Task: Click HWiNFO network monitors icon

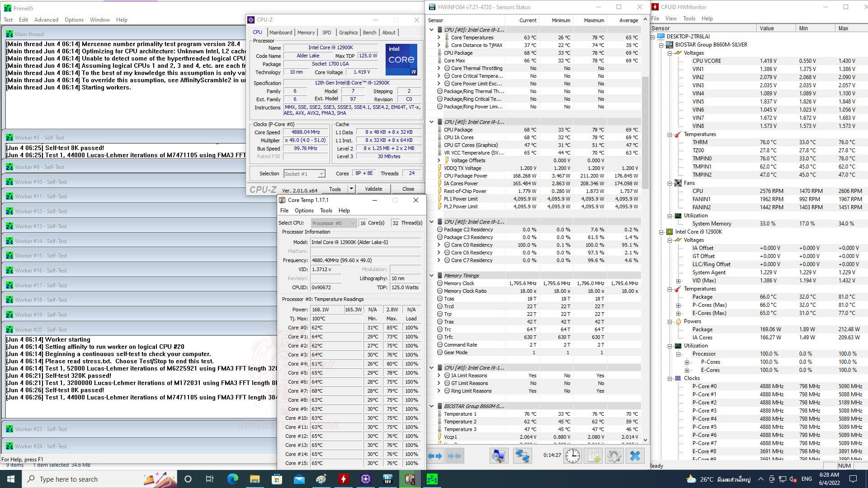Action: coord(522,456)
